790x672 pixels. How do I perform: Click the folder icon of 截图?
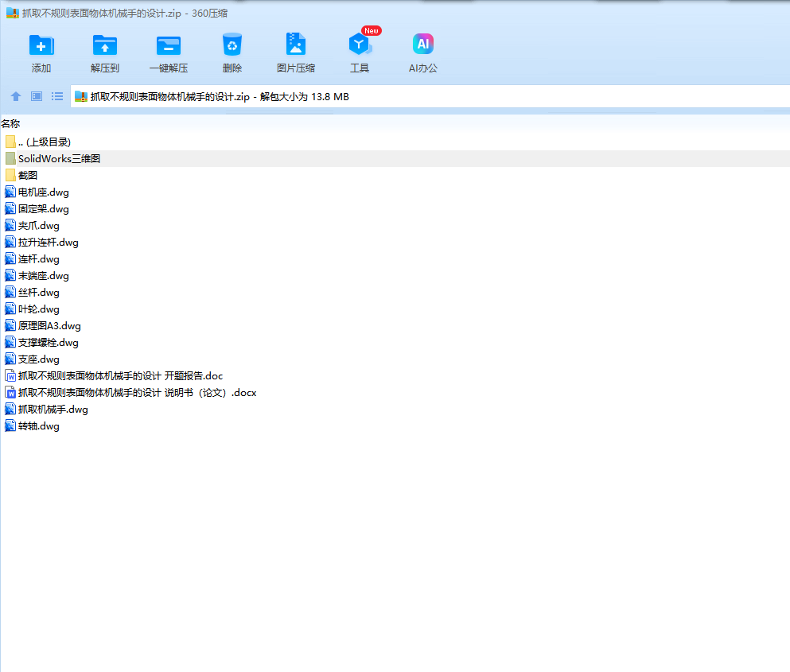point(10,175)
